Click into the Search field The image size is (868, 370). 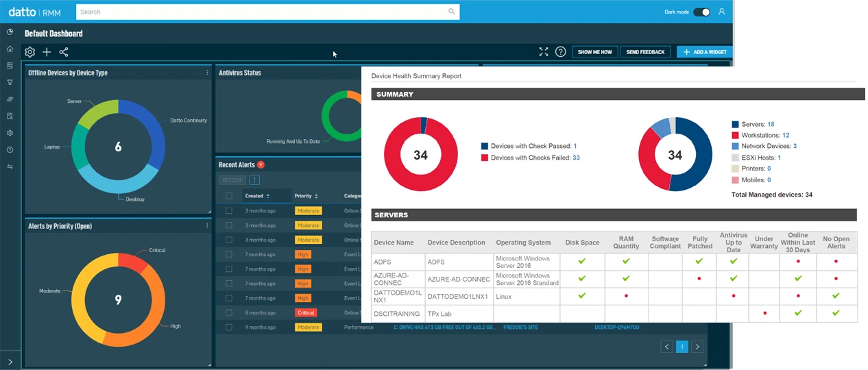coord(267,12)
